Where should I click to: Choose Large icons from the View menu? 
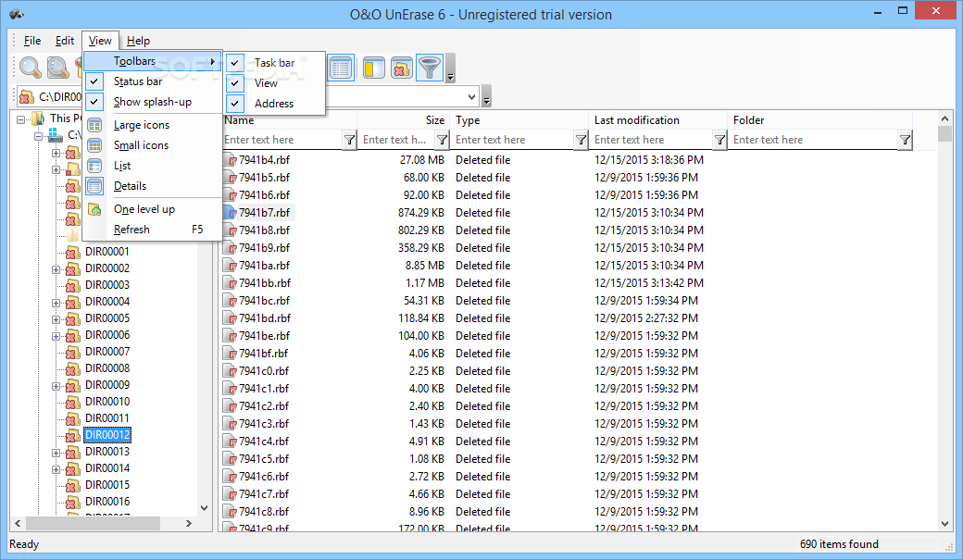coord(152,125)
